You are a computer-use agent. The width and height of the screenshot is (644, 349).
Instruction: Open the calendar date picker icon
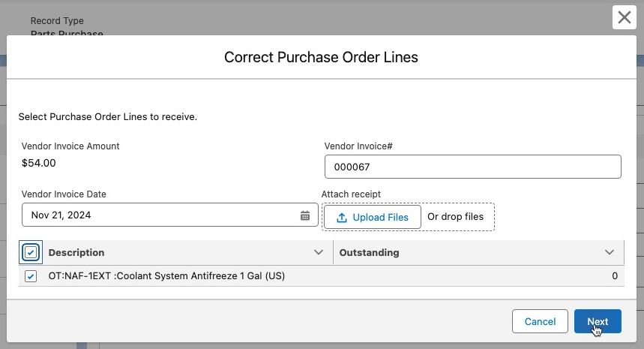click(x=304, y=215)
